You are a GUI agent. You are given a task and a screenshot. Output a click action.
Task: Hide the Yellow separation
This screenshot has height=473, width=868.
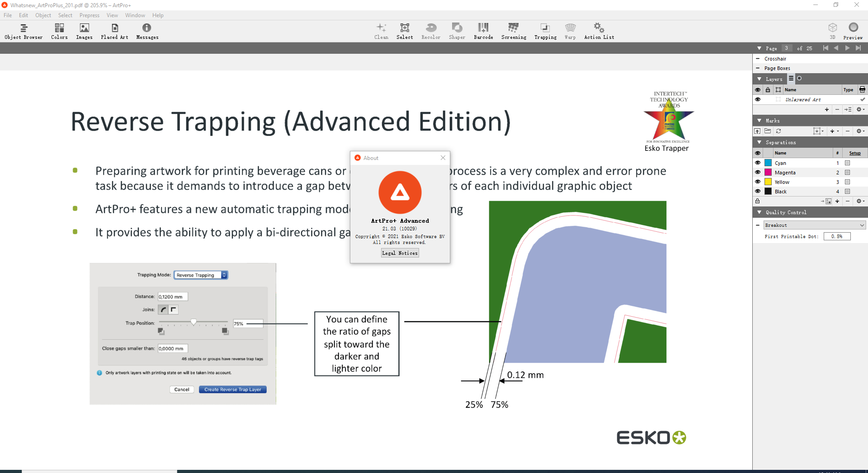(x=758, y=182)
